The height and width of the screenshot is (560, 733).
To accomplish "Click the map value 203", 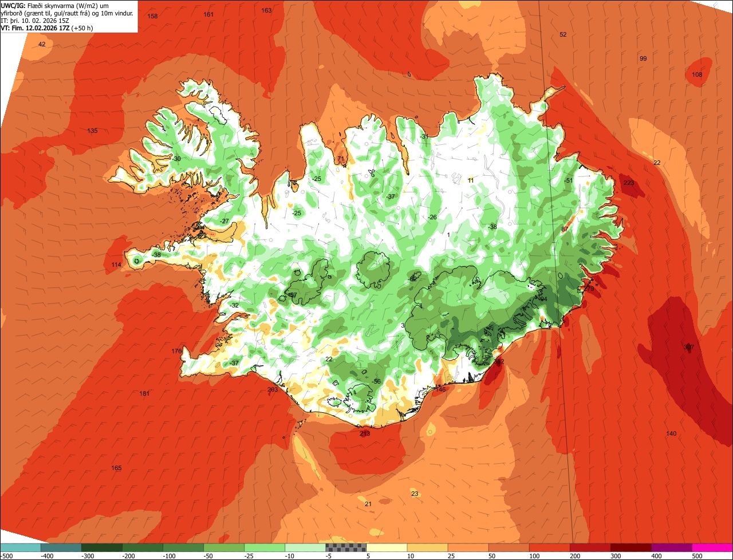I will click(x=273, y=389).
